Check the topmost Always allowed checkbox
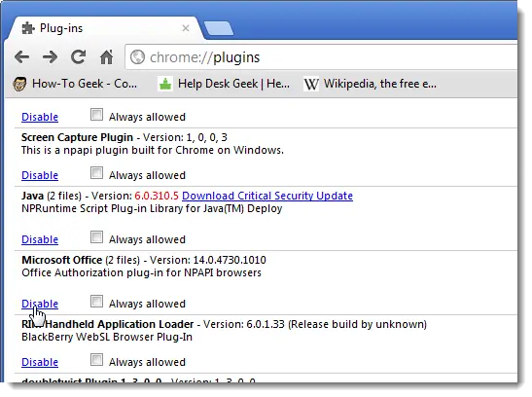 [96, 115]
